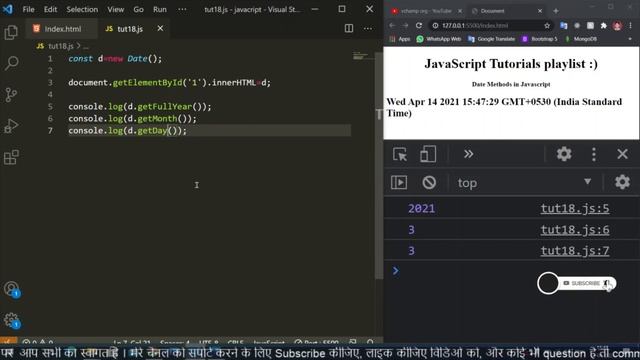Screen dimensions: 640x360
Task: Open the View menu
Action: (x=116, y=9)
